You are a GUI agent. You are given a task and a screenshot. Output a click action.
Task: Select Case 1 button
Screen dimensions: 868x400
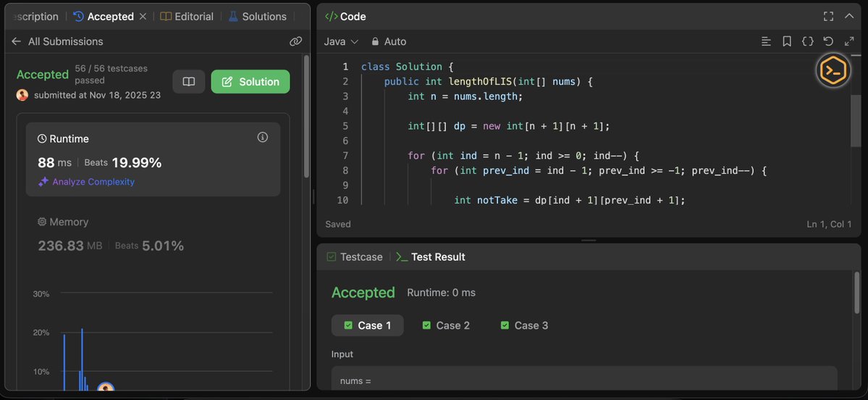pyautogui.click(x=368, y=325)
